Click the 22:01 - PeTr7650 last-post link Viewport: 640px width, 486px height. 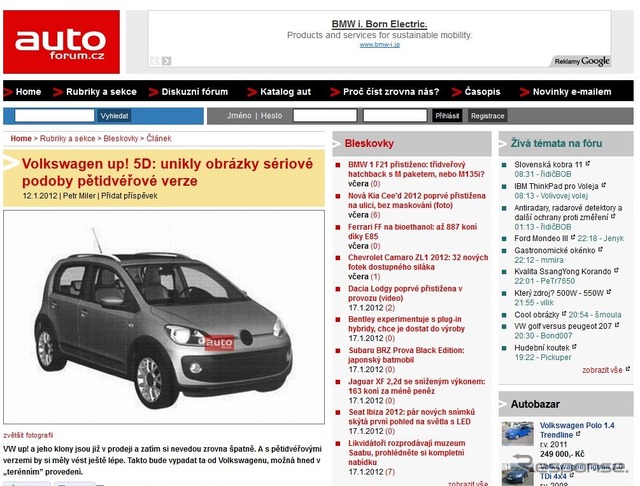[x=544, y=281]
